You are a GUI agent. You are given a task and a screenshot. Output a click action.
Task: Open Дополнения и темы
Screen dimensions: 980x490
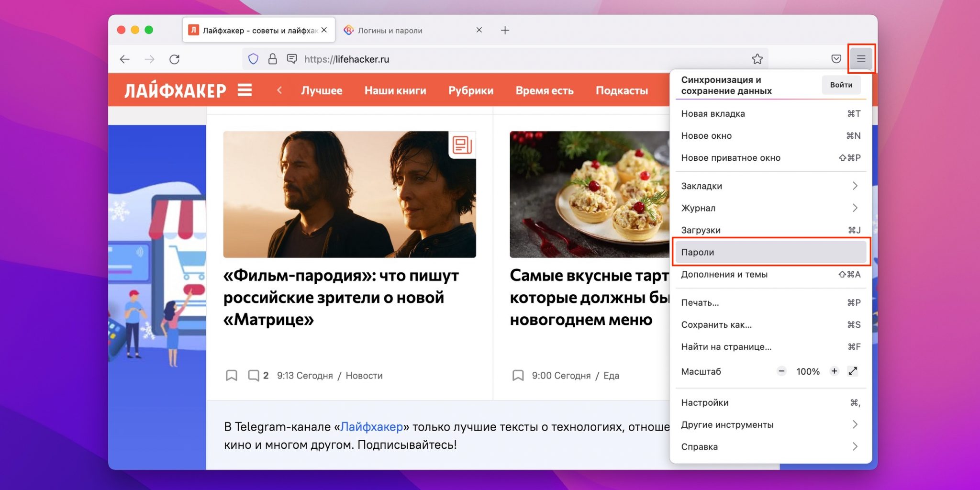(770, 274)
